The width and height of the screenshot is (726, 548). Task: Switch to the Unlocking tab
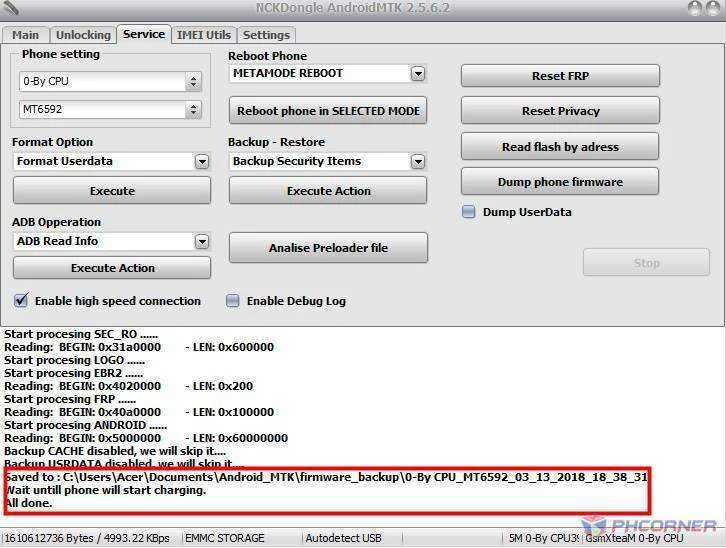tap(83, 35)
